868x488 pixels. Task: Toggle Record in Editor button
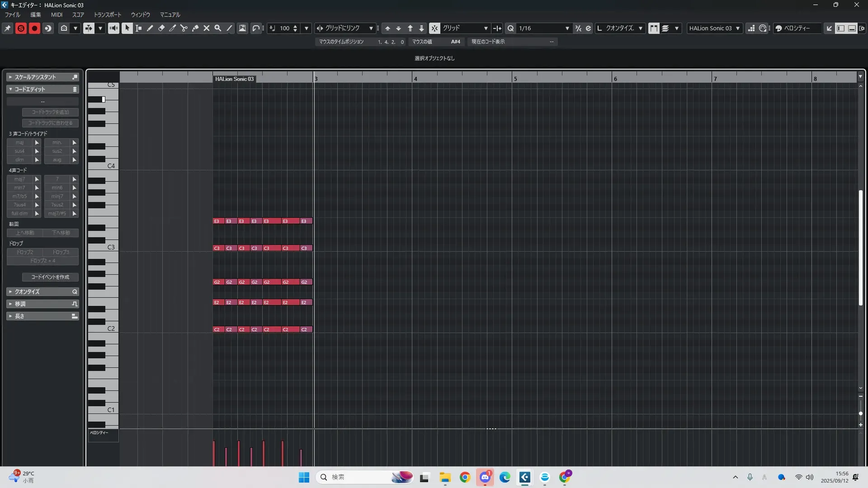pos(34,28)
